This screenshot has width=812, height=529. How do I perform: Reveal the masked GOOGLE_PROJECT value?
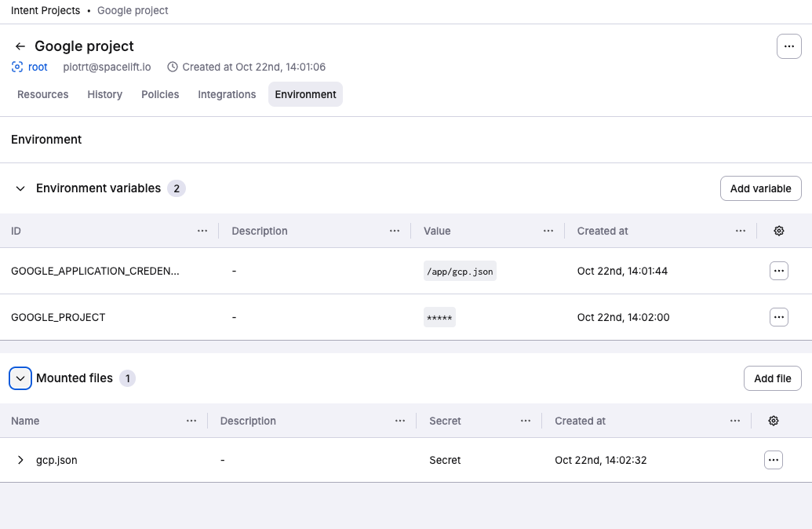pyautogui.click(x=439, y=317)
